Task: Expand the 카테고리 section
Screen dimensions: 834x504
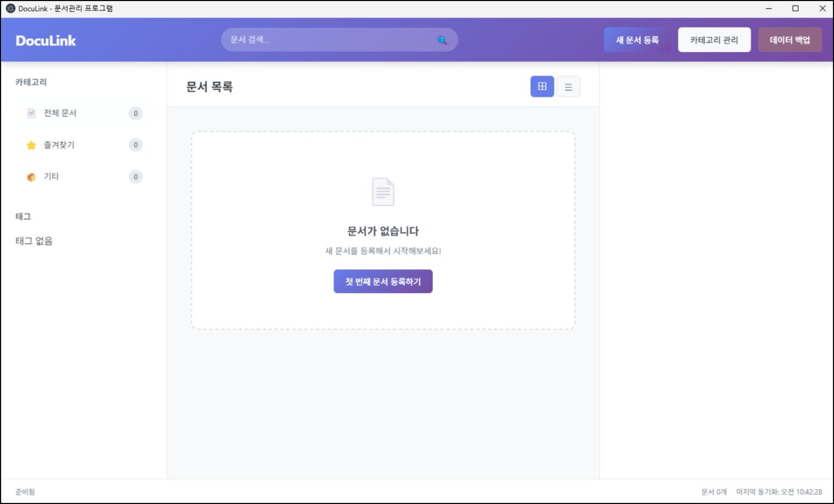Action: point(30,82)
